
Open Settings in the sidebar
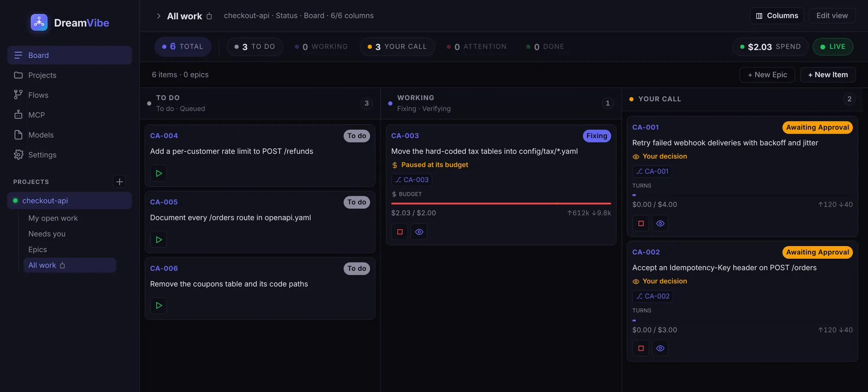69,155
